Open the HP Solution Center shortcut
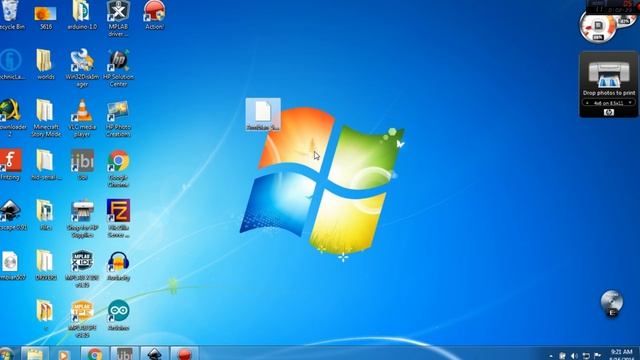Viewport: 640px width, 360px height. point(118,69)
